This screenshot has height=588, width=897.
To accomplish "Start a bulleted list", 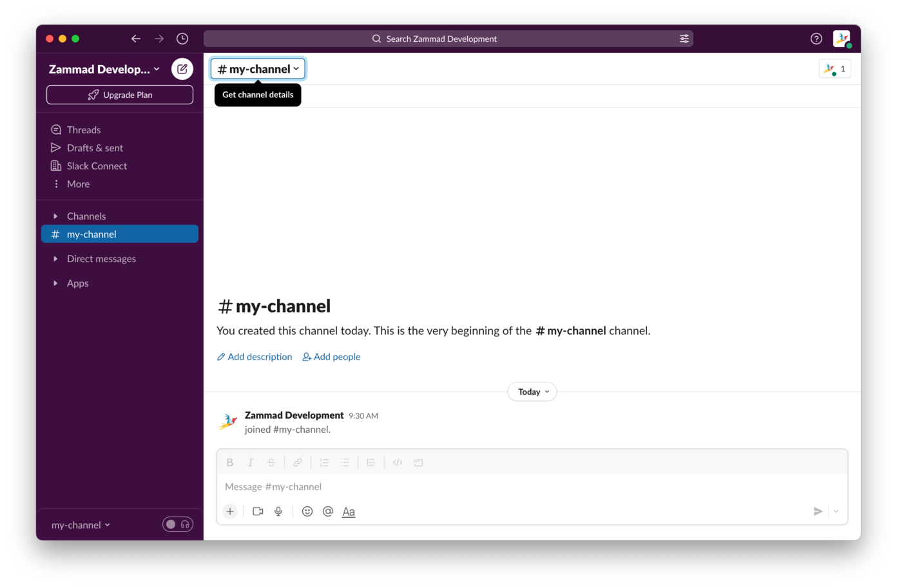I will (x=345, y=462).
